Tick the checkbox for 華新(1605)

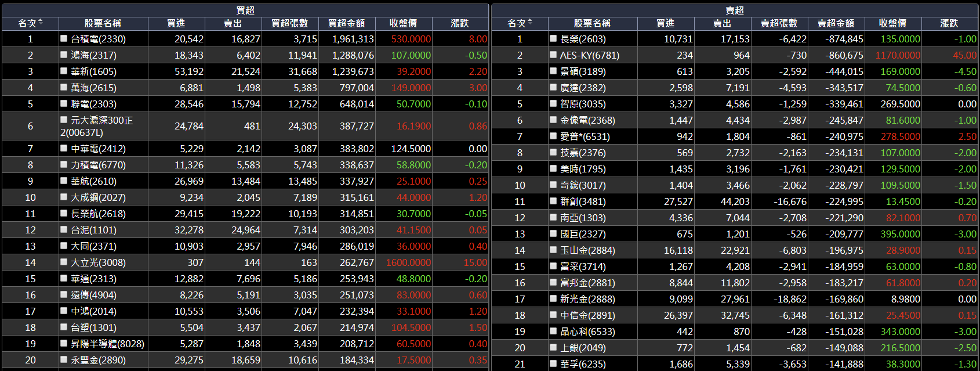click(64, 71)
